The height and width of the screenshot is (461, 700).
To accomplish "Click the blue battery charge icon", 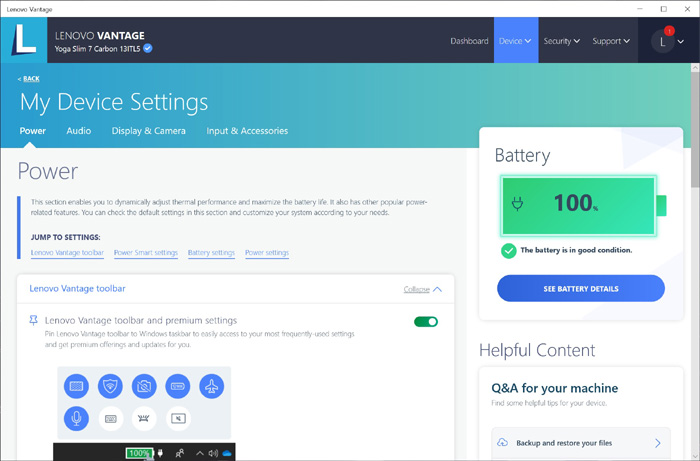I will click(178, 386).
